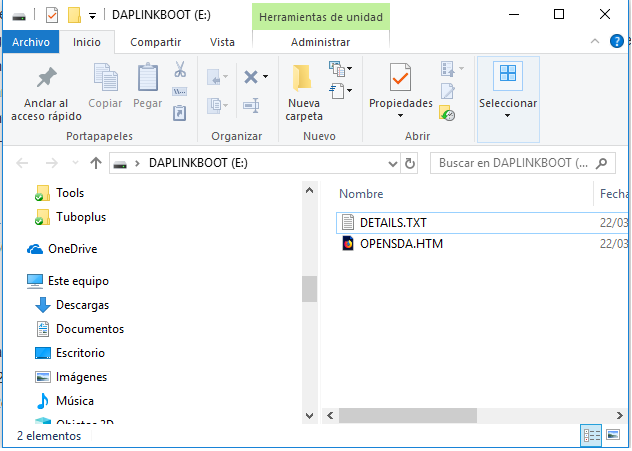
Task: Click the Cortar scissors icon
Action: (180, 69)
